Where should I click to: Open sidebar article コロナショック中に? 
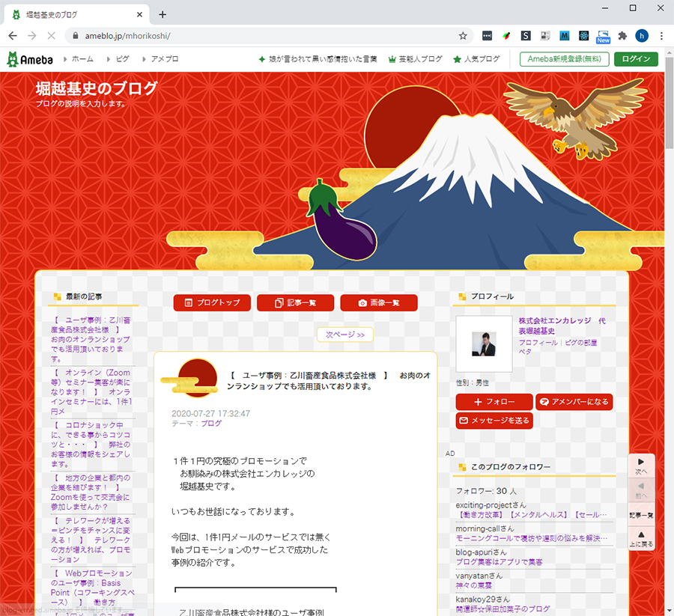[91, 444]
